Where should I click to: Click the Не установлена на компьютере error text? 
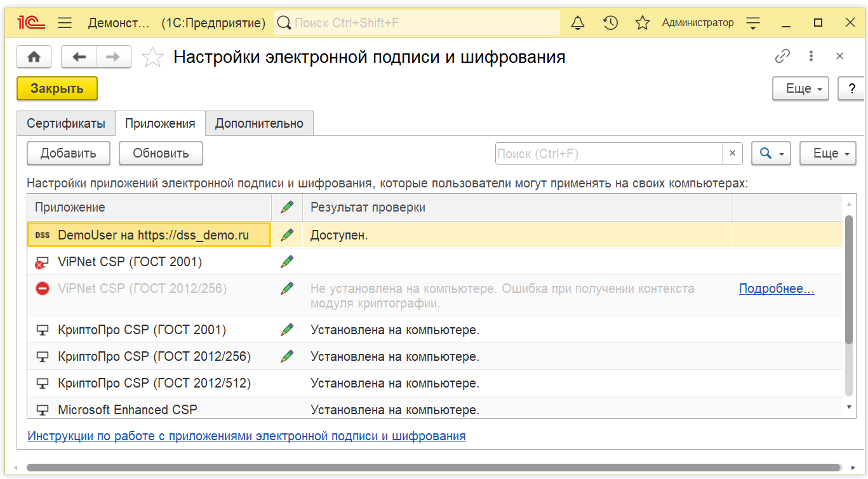502,295
